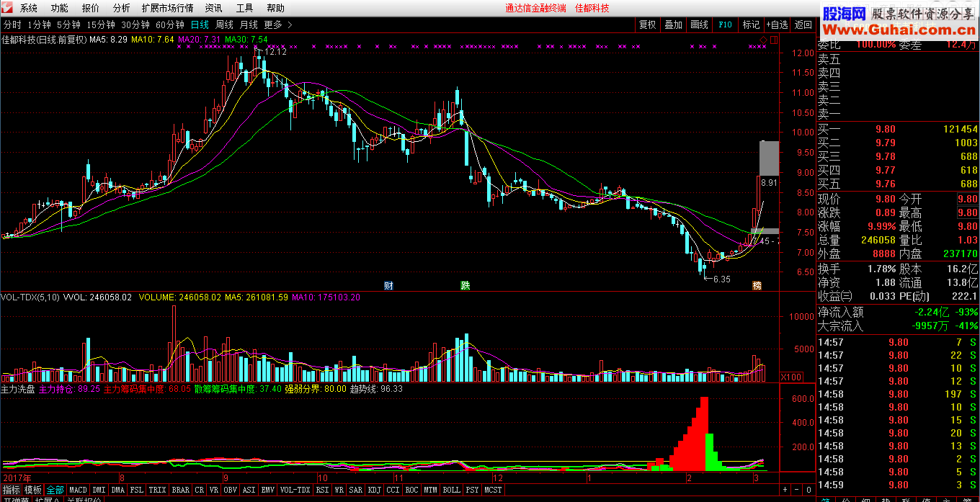The width and height of the screenshot is (980, 502).
Task: Select the WR indicator
Action: (339, 490)
